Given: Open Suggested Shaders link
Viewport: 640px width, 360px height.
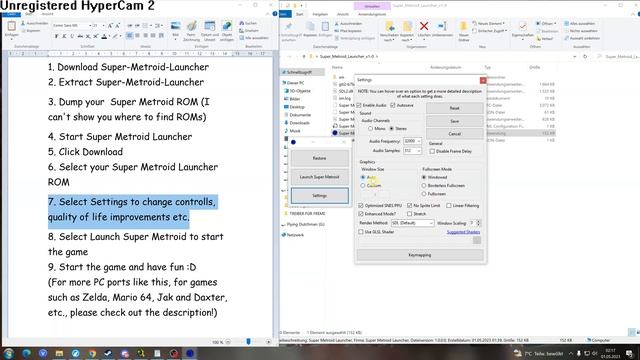Looking at the screenshot, I should (463, 232).
